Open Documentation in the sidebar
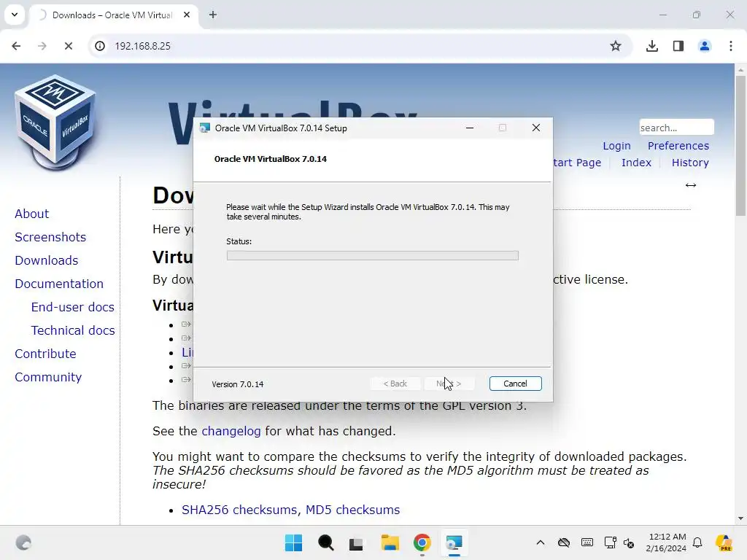The width and height of the screenshot is (747, 560). 59,284
